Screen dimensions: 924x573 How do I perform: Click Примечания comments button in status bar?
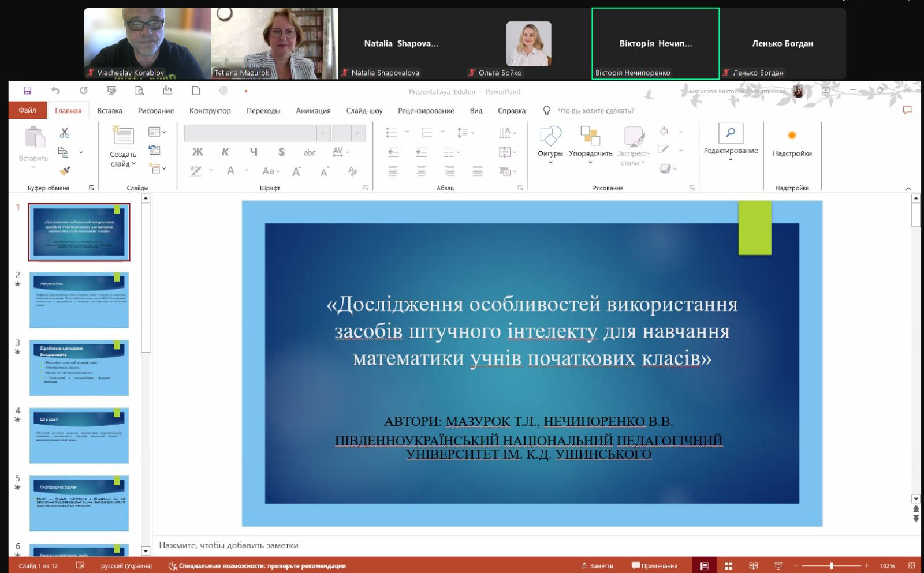(654, 566)
